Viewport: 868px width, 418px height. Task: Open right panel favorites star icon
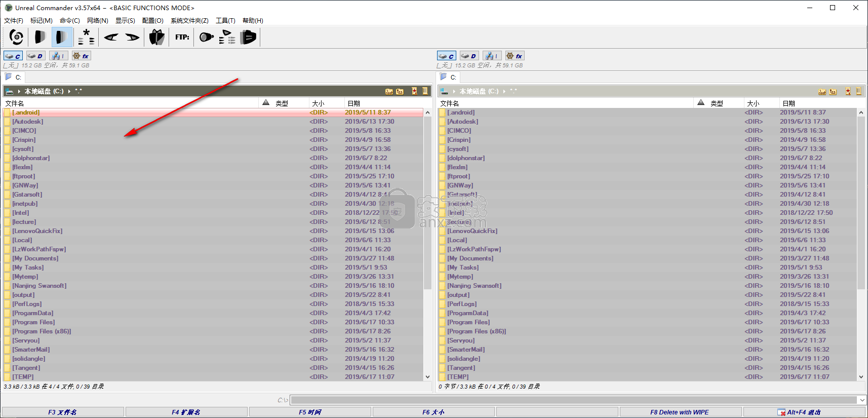coord(848,91)
